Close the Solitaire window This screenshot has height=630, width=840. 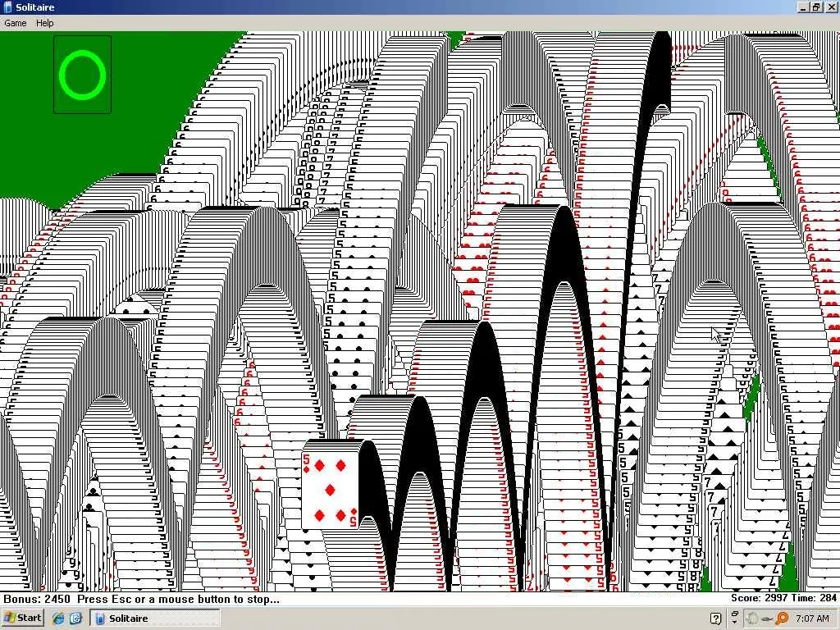830,7
